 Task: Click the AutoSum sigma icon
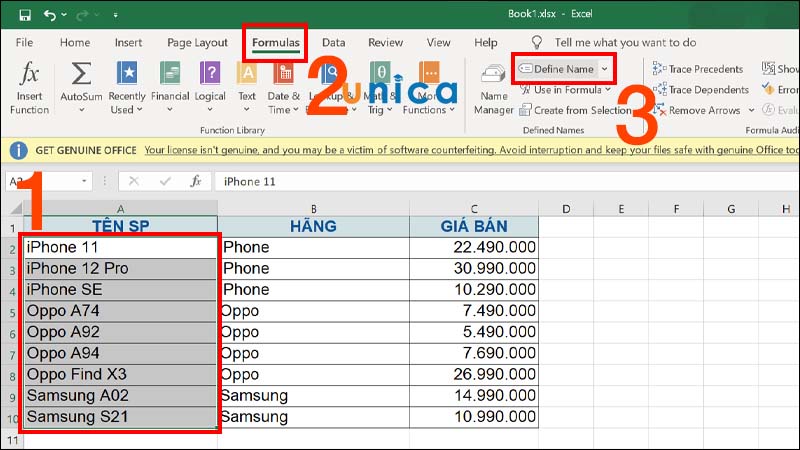pyautogui.click(x=81, y=74)
